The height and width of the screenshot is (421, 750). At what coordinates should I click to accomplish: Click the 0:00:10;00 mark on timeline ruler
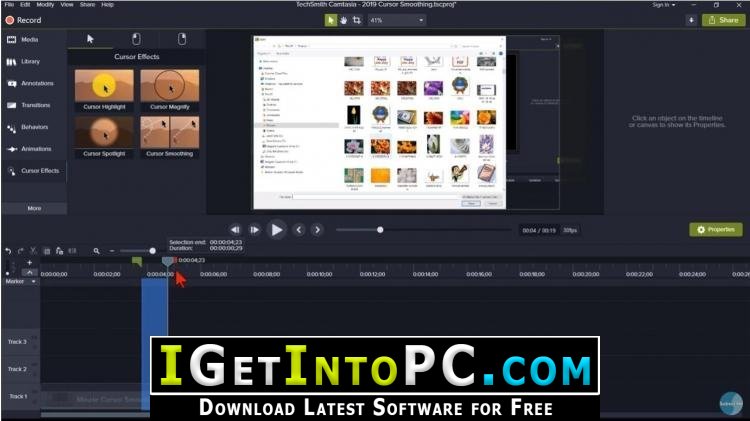coord(320,274)
